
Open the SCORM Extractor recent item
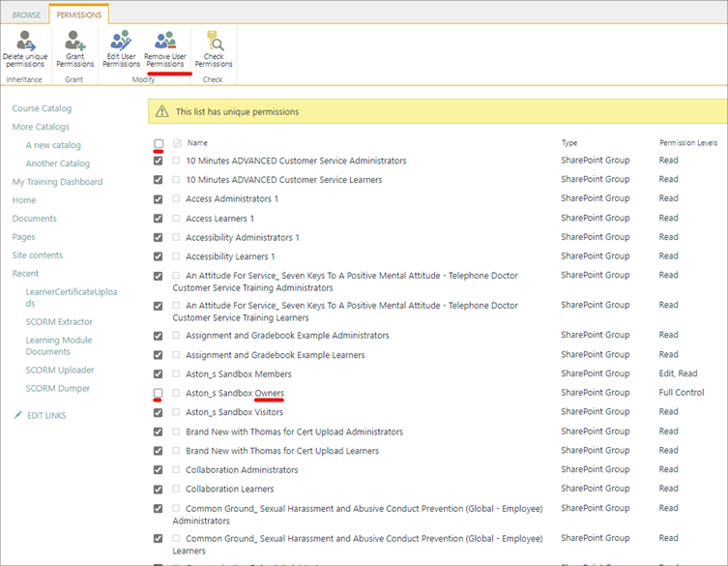pos(59,321)
